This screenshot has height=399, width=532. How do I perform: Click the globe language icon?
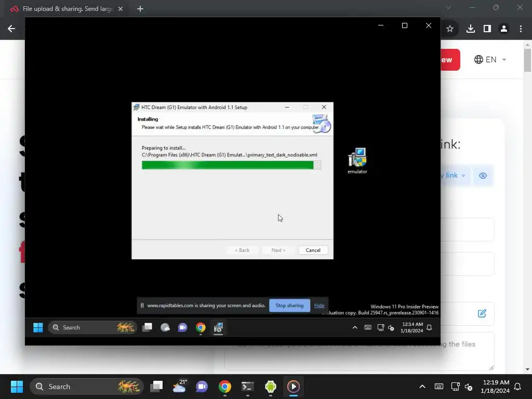click(x=478, y=59)
